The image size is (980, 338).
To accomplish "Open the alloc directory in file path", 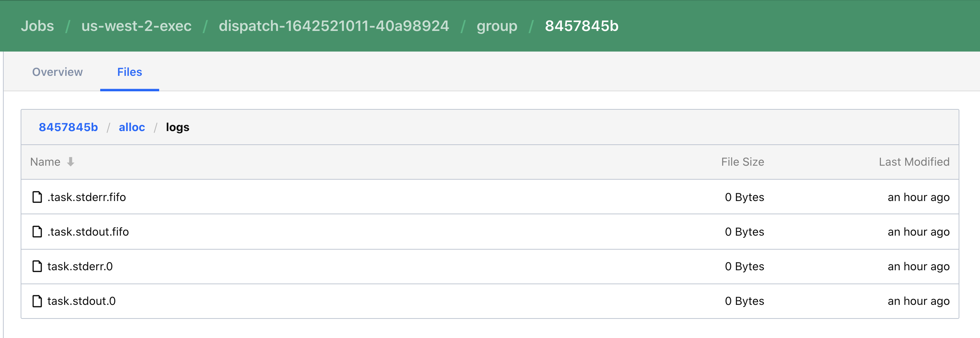I will tap(132, 127).
